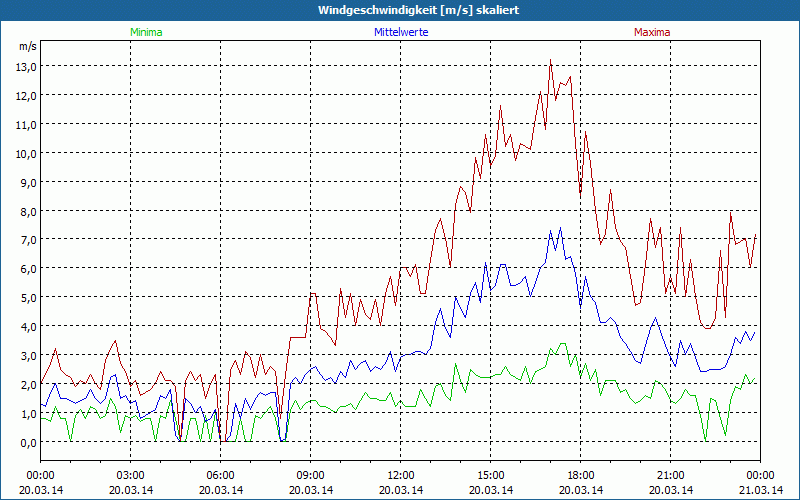The height and width of the screenshot is (500, 800).
Task: Select the 0,0 y-axis tick label
Action: pos(25,443)
